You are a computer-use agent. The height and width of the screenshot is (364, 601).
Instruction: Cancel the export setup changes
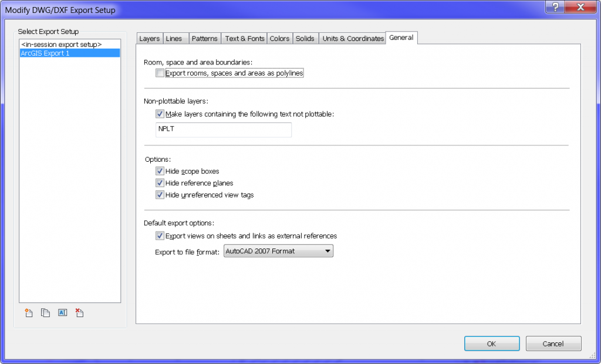(x=553, y=343)
